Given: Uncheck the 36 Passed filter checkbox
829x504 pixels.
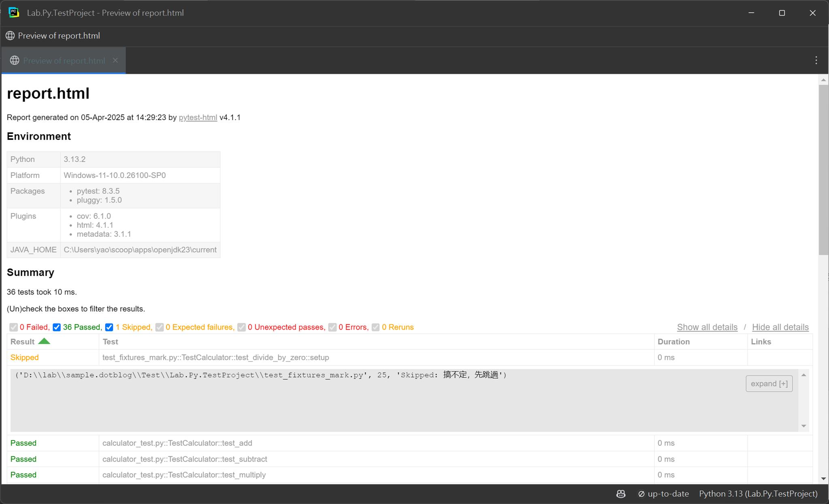Looking at the screenshot, I should tap(57, 327).
